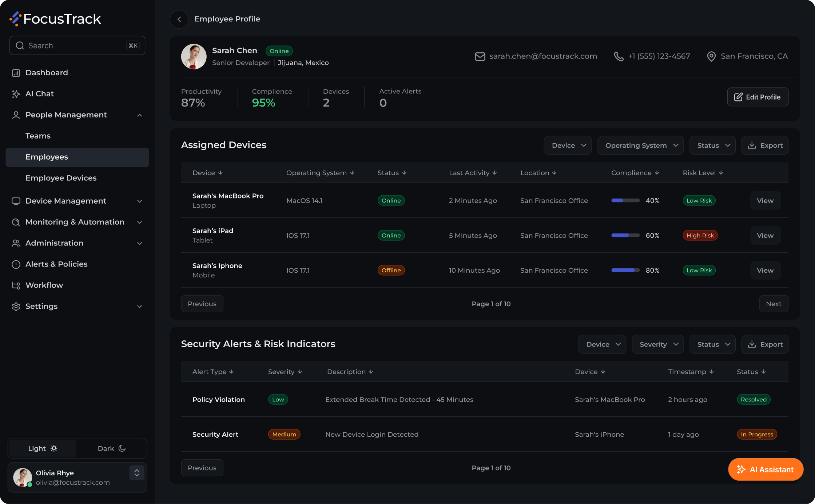Open AI Chat sparkle icon

16,94
